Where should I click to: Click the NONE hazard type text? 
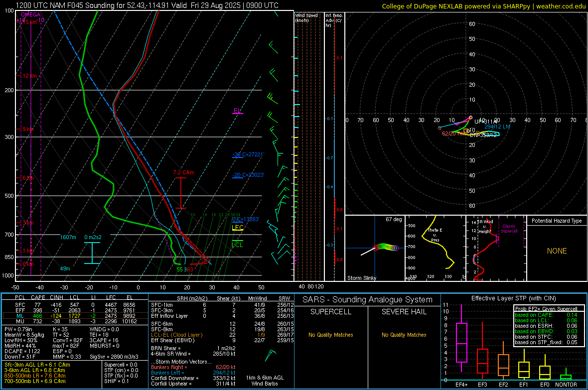557,251
